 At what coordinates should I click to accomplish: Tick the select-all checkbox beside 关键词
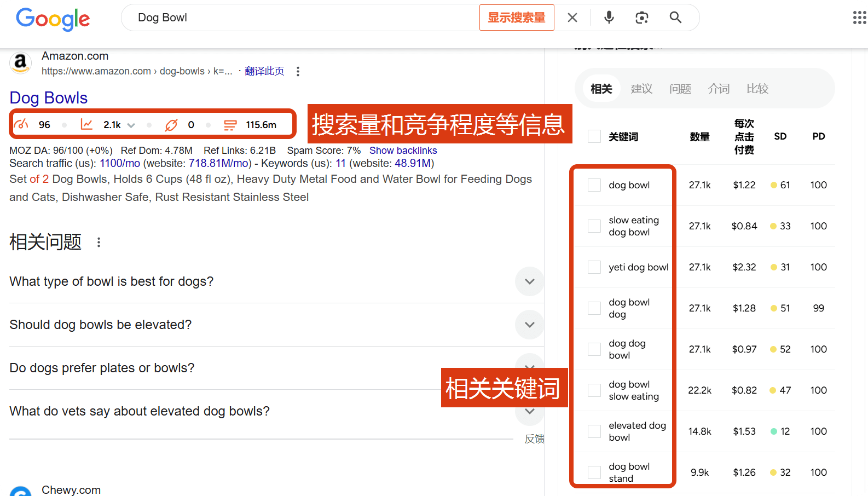click(x=594, y=136)
